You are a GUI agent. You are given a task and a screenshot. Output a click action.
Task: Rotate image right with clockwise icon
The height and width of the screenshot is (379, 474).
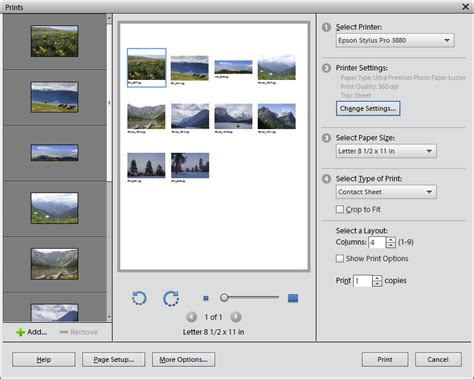point(171,298)
